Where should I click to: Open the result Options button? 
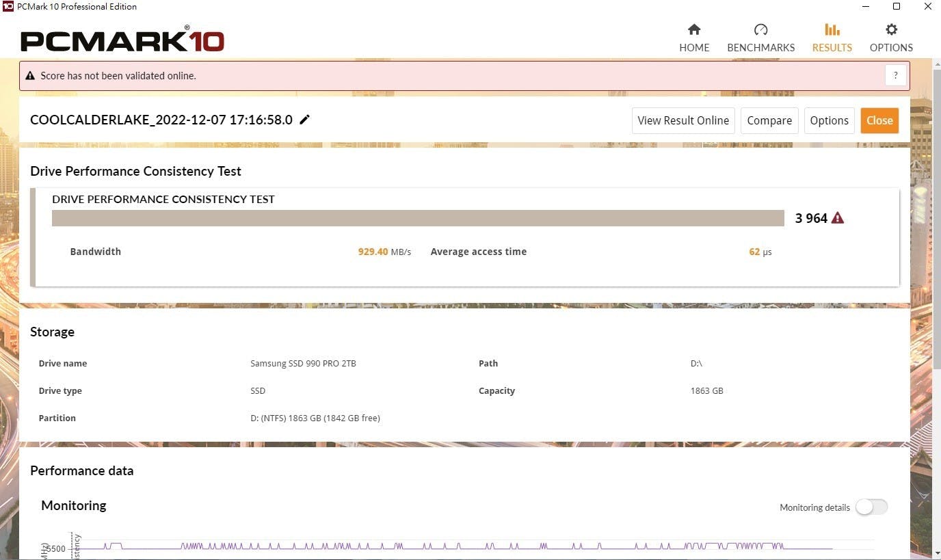[x=829, y=120]
